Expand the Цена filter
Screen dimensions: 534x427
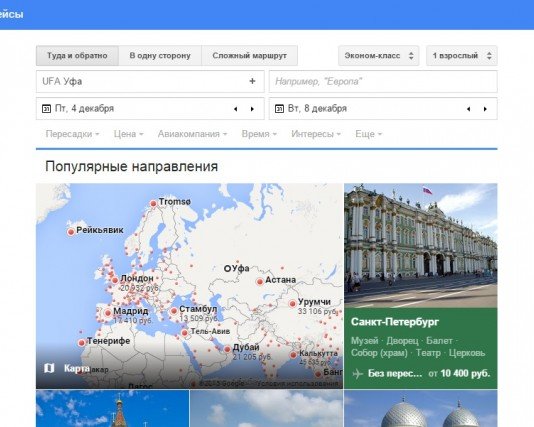coord(129,134)
